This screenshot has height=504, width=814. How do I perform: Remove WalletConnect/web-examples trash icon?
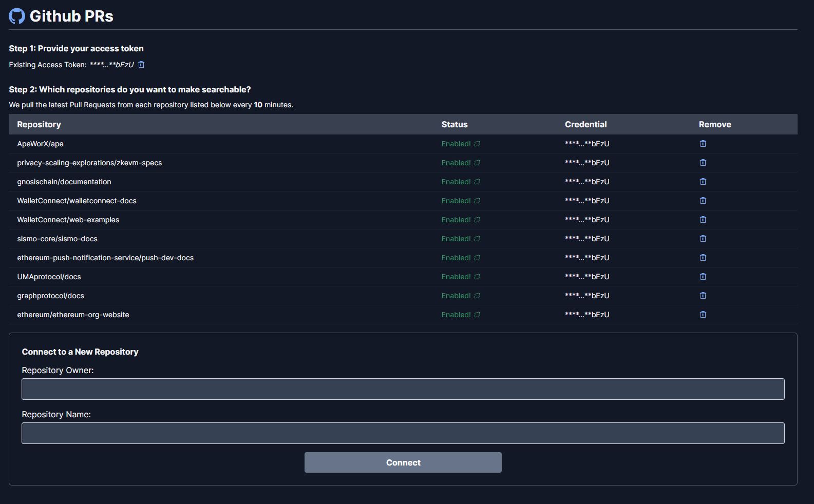coord(703,220)
